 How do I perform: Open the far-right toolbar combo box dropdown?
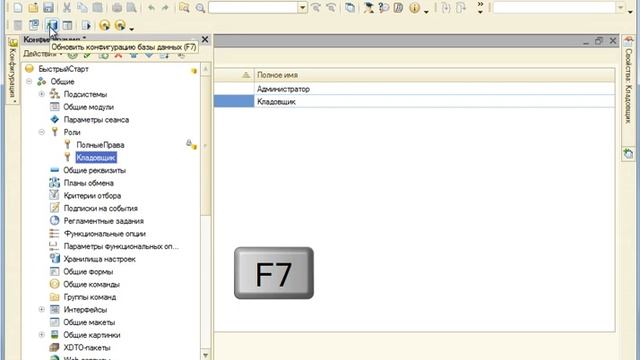[x=621, y=7]
